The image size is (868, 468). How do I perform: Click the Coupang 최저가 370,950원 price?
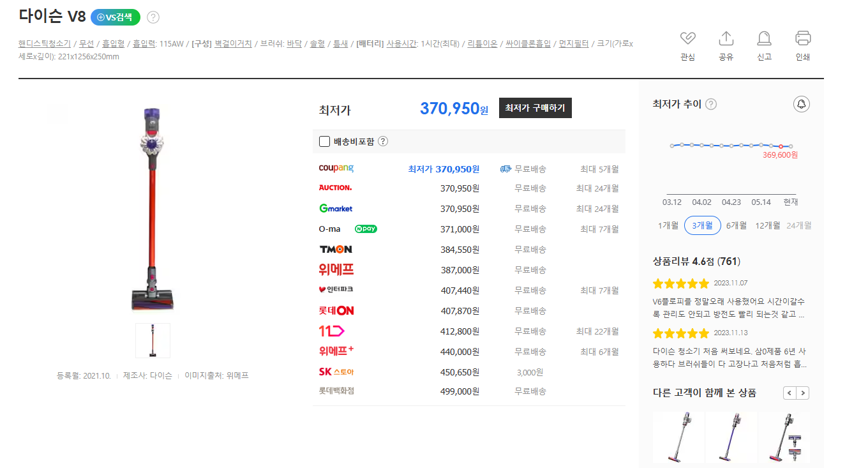444,169
